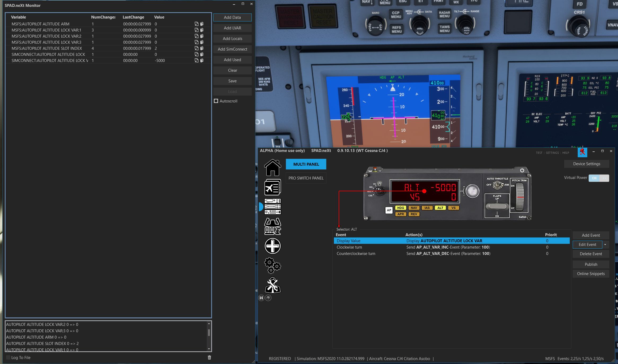Viewport: 618px width, 364px height.
Task: Open SPAD.neXt settings gears icon
Action: tap(272, 266)
